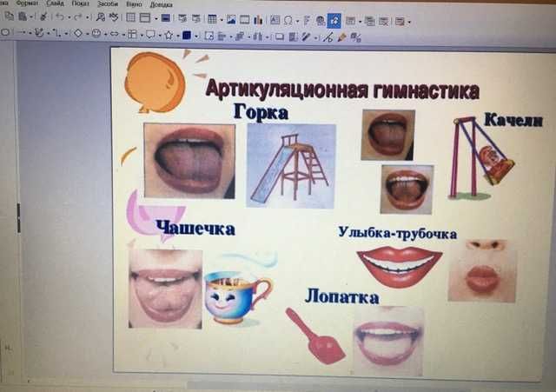Select the Ellipse drawing tool

coord(5,32)
